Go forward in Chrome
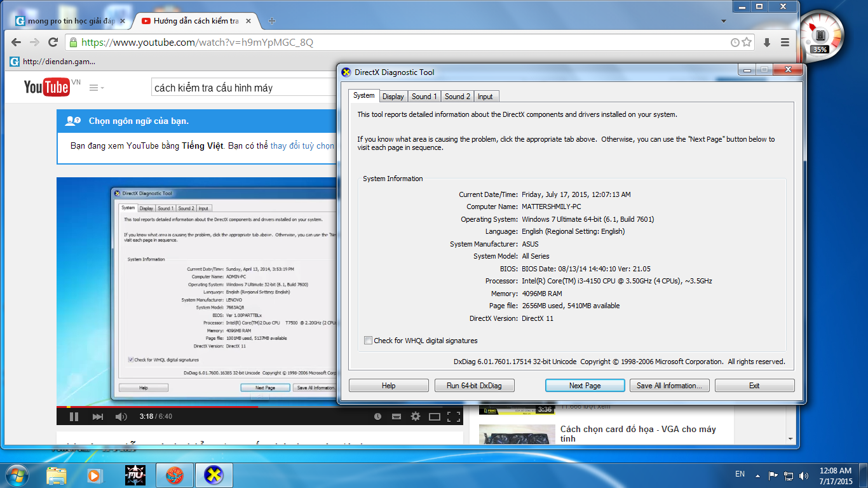The height and width of the screenshot is (488, 868). point(35,43)
